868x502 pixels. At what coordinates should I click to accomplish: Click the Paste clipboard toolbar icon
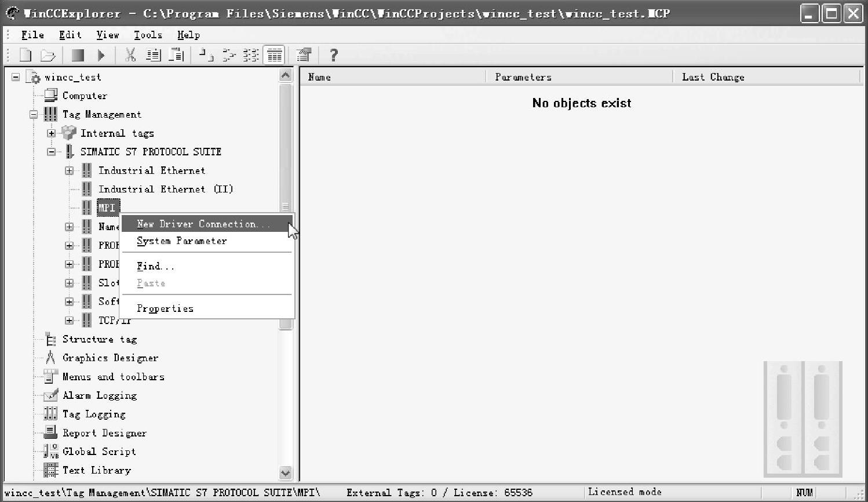[176, 55]
